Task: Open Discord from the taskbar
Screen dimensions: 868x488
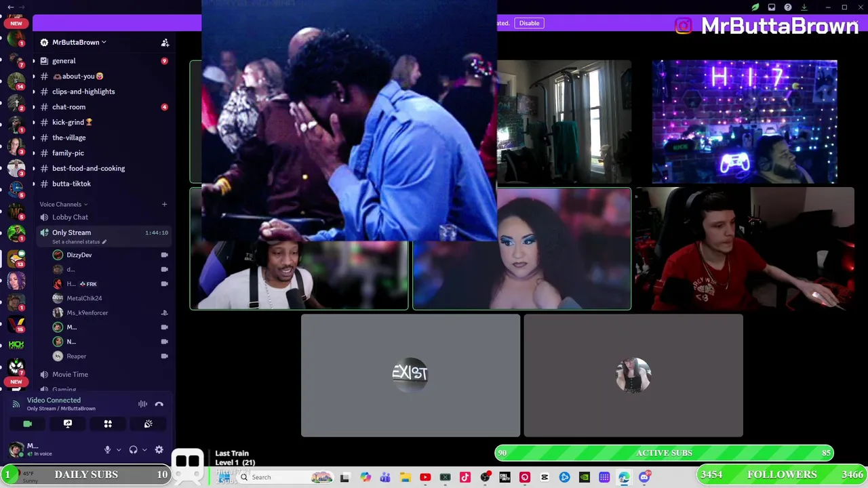Action: click(644, 477)
